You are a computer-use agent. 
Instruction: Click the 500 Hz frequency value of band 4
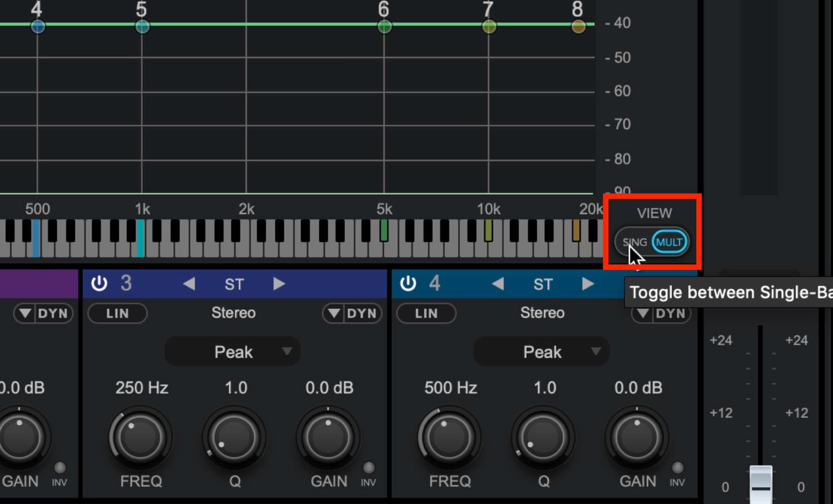[x=450, y=388]
